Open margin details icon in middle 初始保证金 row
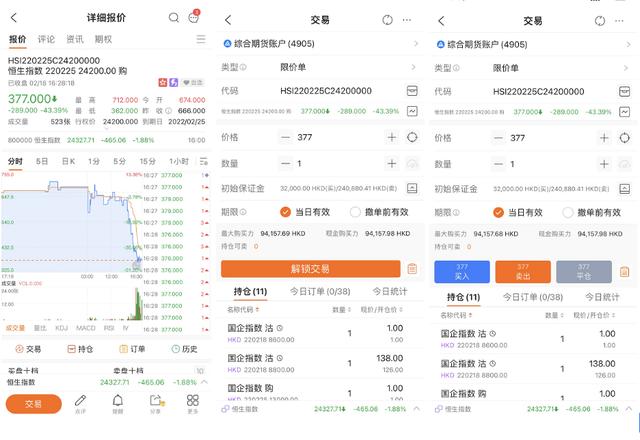640x440 pixels. [x=412, y=188]
